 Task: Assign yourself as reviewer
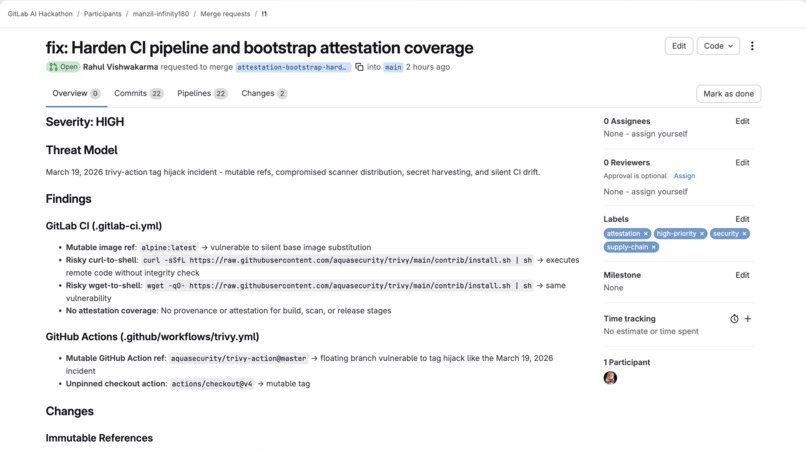point(659,192)
